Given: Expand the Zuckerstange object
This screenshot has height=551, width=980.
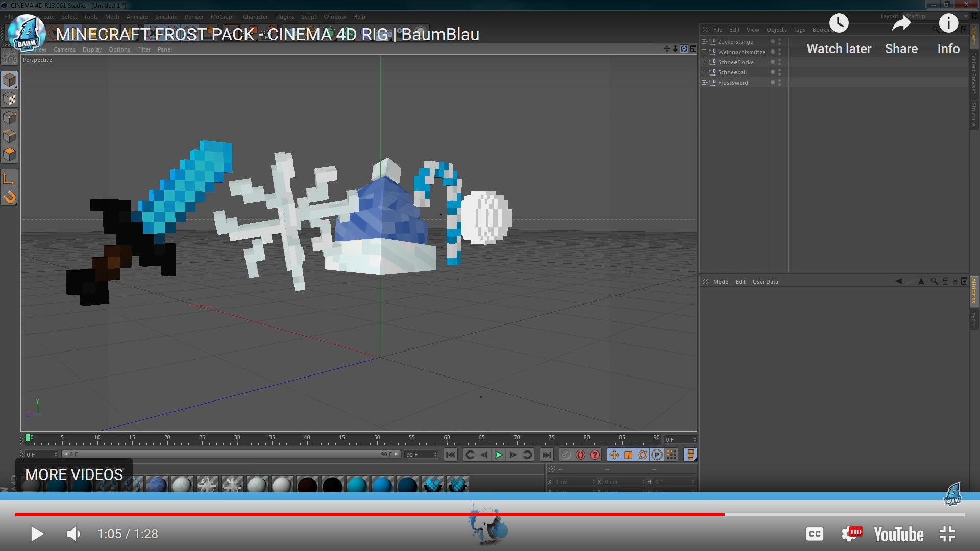Looking at the screenshot, I should click(704, 42).
